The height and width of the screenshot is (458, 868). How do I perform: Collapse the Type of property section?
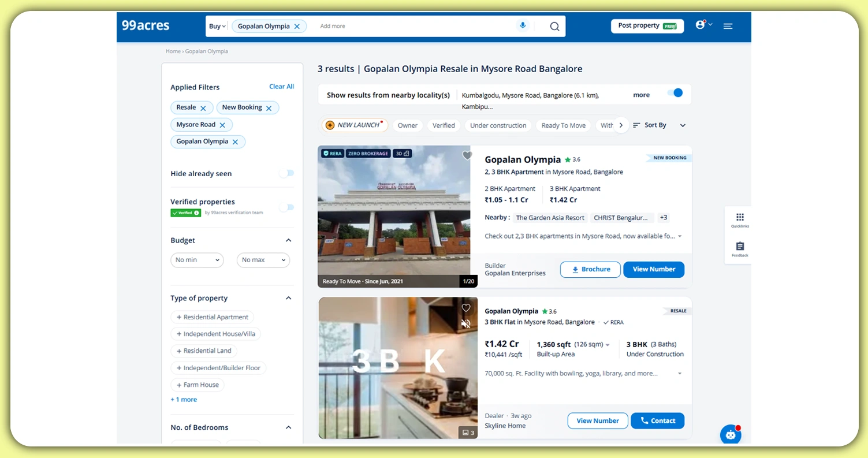tap(288, 297)
